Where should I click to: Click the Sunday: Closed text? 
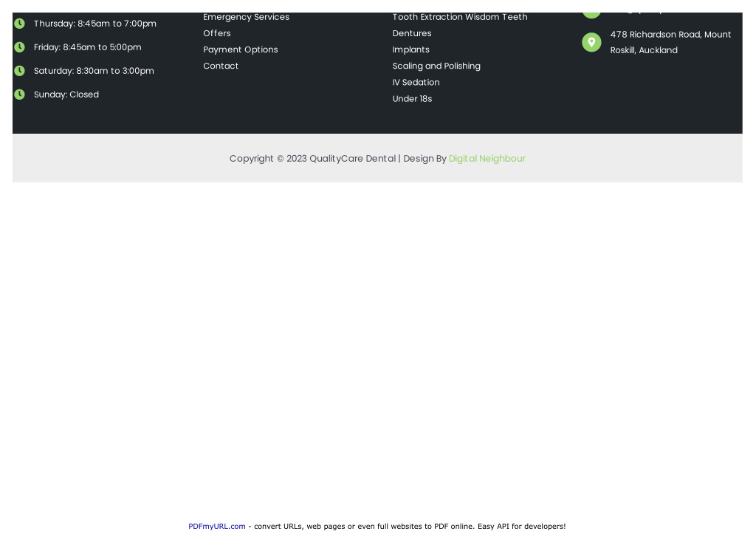pyautogui.click(x=66, y=95)
